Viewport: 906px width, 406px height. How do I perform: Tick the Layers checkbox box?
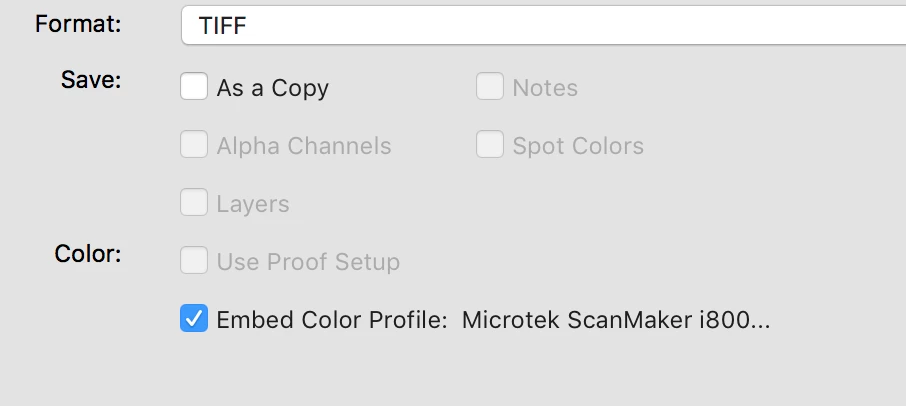tap(194, 202)
